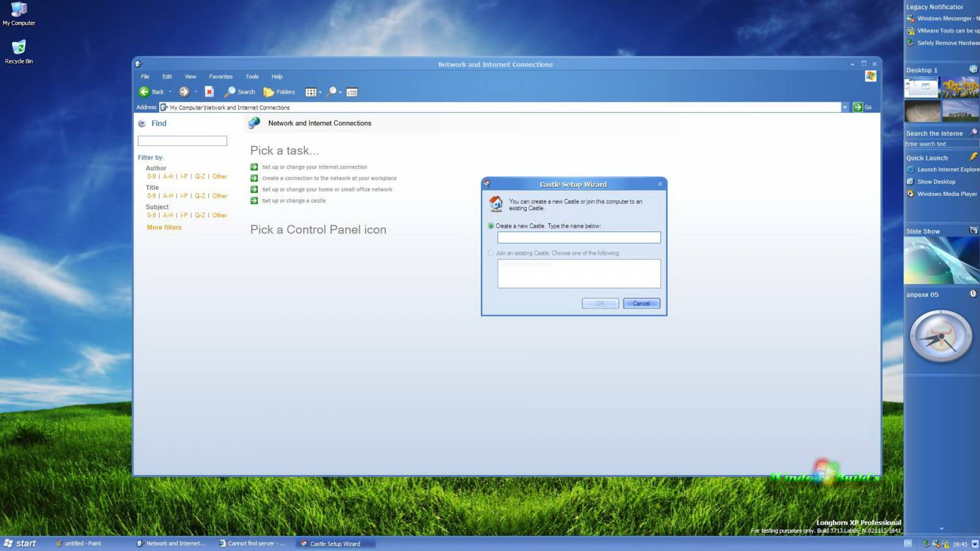Open Windows Media Player from Quick Launch
980x551 pixels.
coord(942,194)
